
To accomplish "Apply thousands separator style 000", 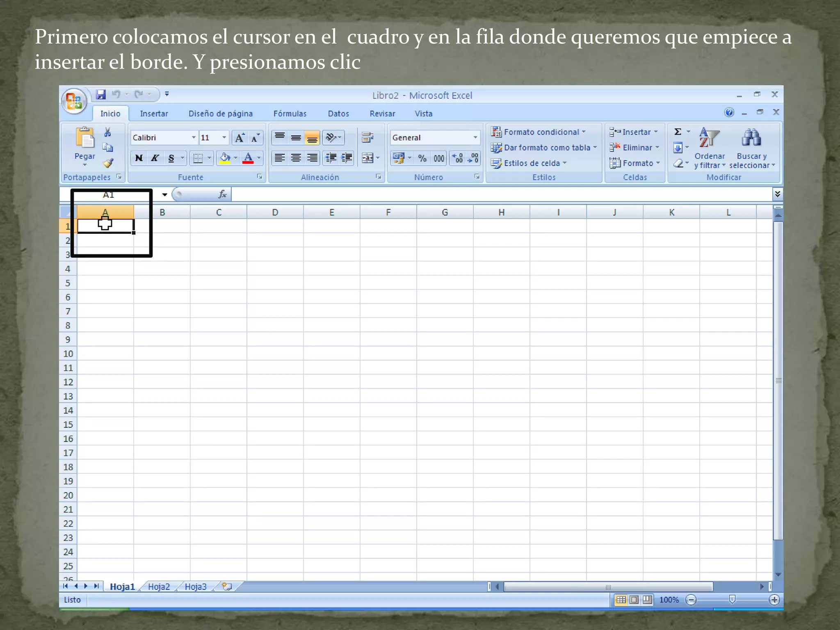I will pos(439,158).
